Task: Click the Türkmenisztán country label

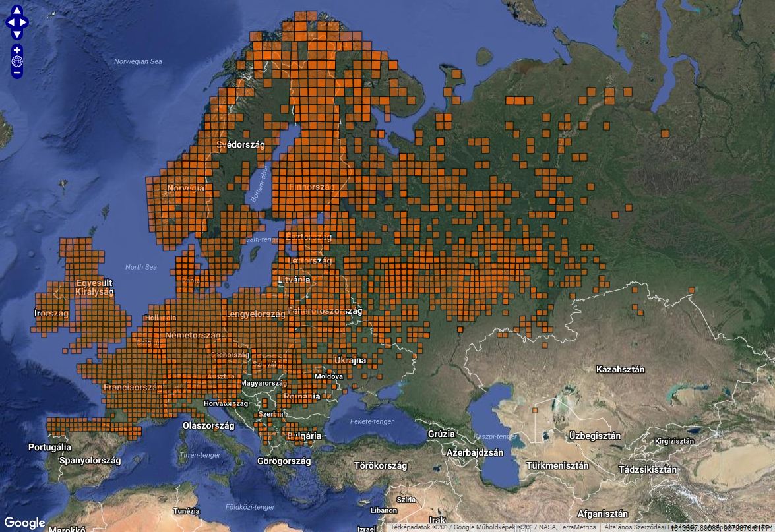Action: coord(557,465)
